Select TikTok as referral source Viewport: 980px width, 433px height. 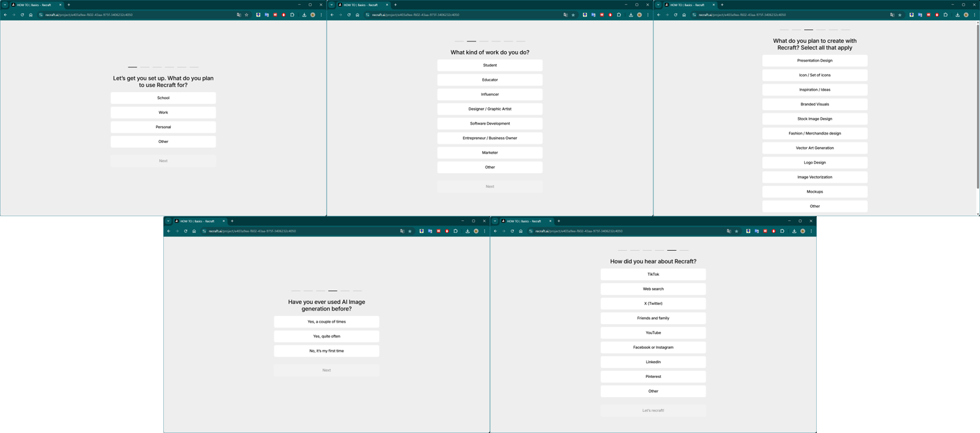[x=653, y=275]
